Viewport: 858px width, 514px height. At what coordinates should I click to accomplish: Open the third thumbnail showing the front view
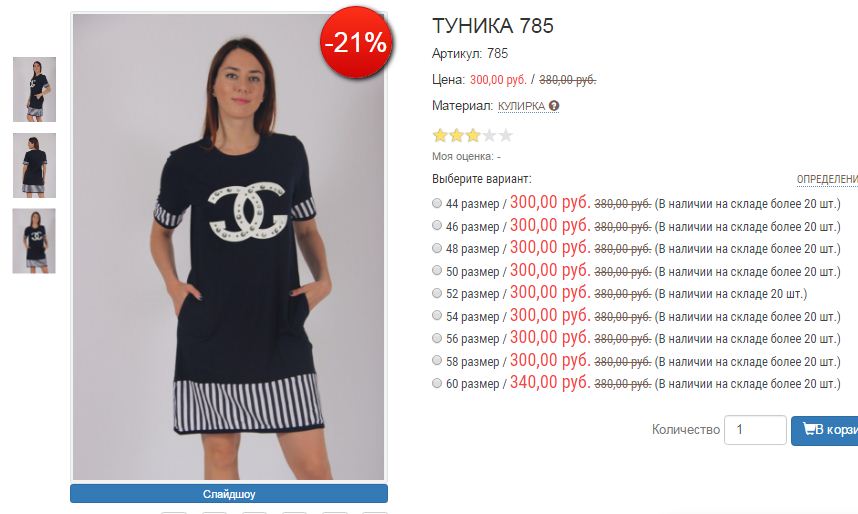tap(34, 241)
